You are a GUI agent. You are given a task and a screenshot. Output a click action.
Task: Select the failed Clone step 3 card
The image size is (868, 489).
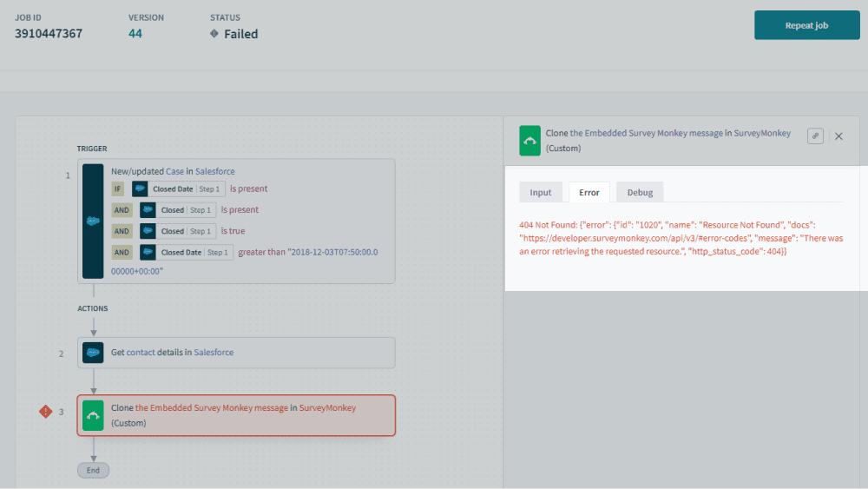[236, 415]
